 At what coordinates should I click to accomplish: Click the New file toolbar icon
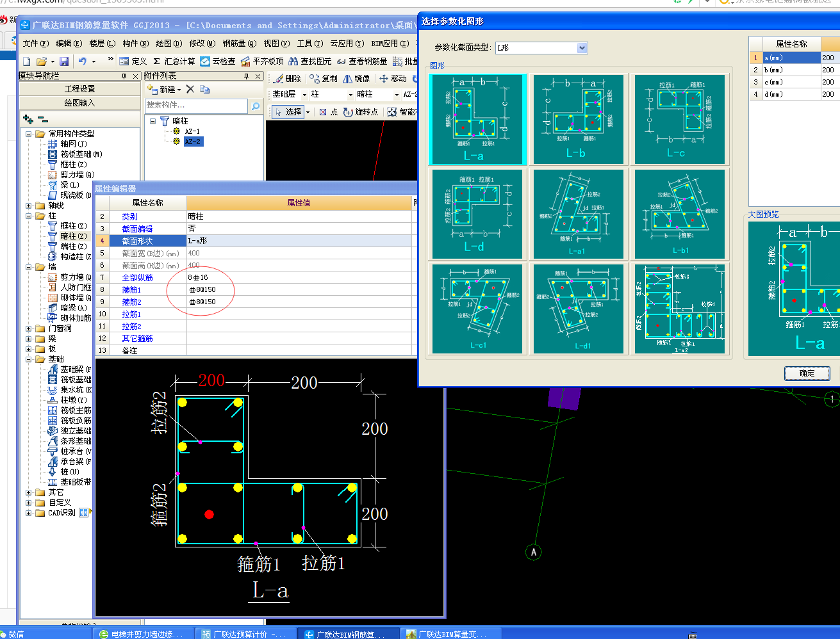pos(26,61)
